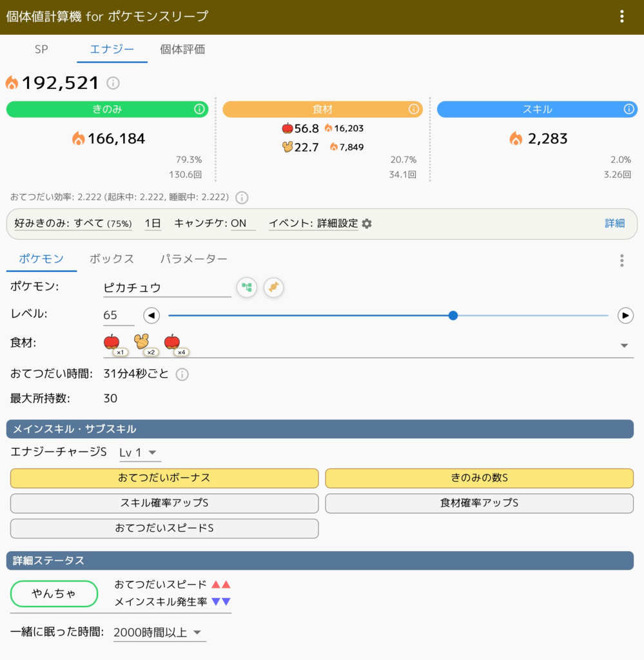Click the スキル blue bar
The height and width of the screenshot is (660, 644).
pyautogui.click(x=537, y=110)
